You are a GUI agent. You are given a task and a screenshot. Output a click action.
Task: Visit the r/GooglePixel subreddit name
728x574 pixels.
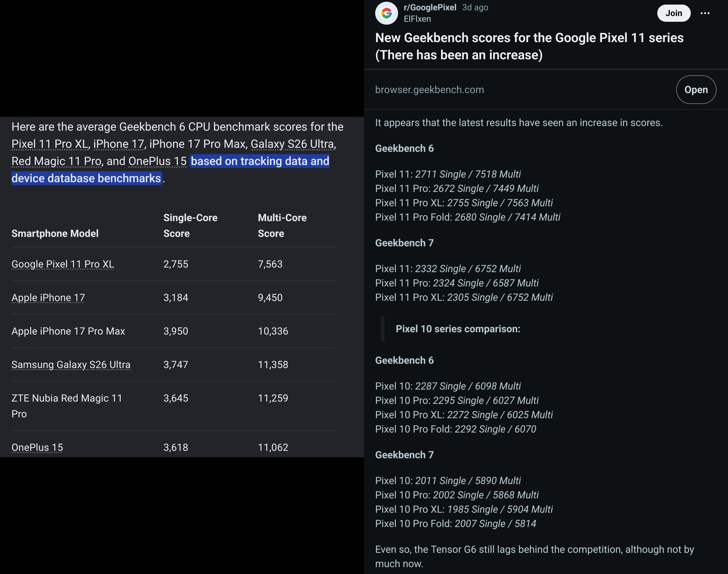430,7
